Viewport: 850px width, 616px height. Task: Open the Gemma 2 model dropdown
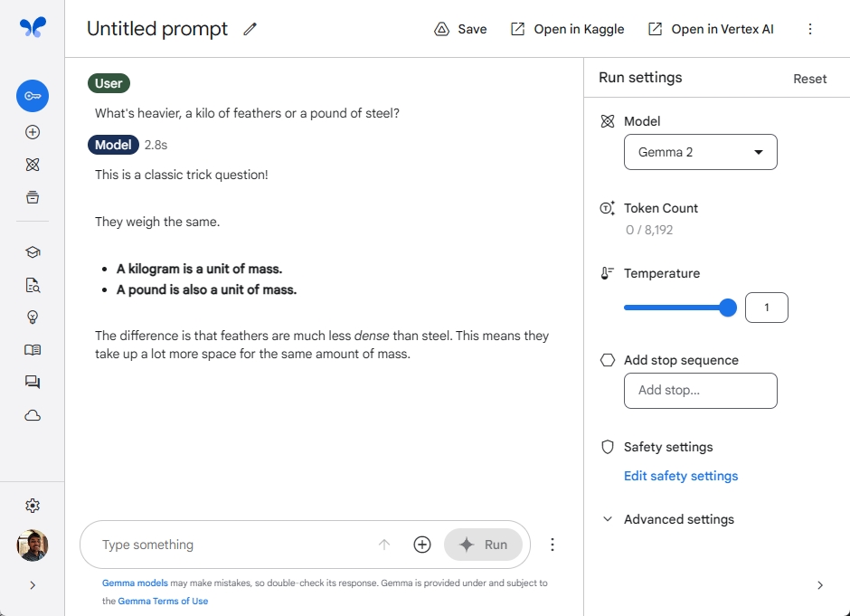pos(701,152)
